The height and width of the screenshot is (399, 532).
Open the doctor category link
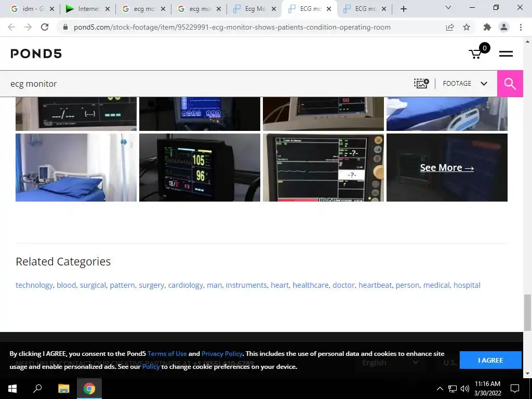343,285
